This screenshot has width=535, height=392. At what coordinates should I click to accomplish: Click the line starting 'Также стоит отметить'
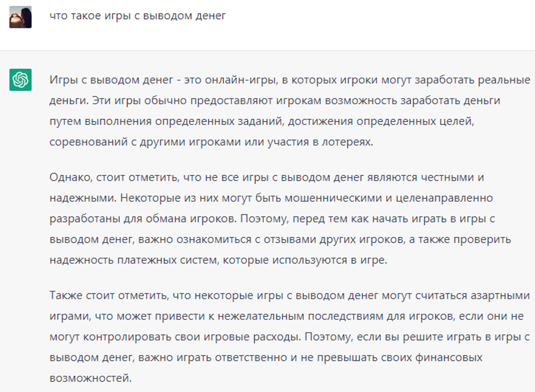(290, 295)
